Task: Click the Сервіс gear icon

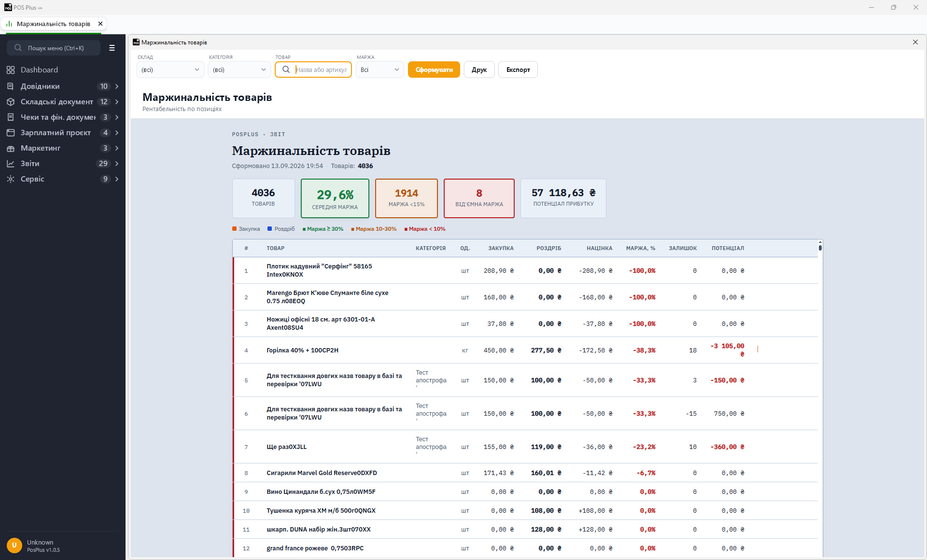Action: 11,179
